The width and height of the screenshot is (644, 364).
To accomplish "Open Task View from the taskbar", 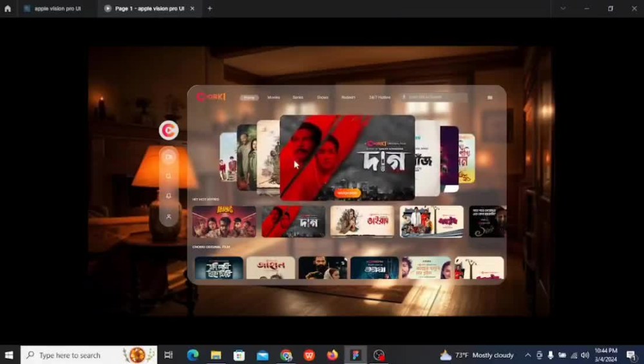I will click(168, 355).
